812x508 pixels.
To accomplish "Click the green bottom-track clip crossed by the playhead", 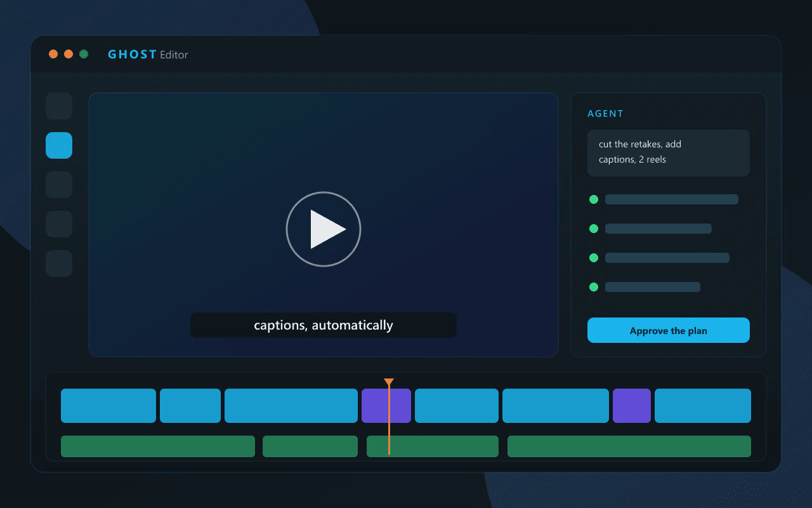I will pyautogui.click(x=433, y=446).
